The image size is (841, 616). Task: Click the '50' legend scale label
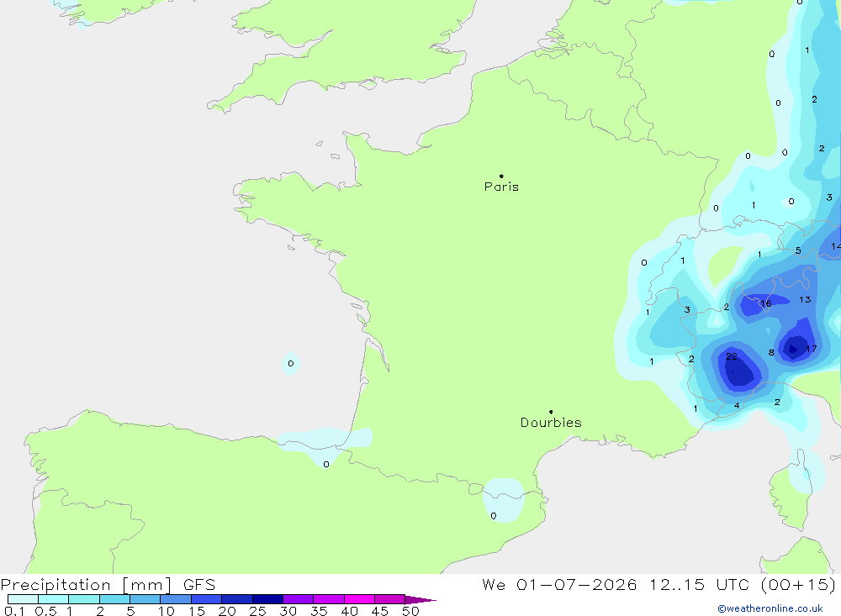click(410, 611)
